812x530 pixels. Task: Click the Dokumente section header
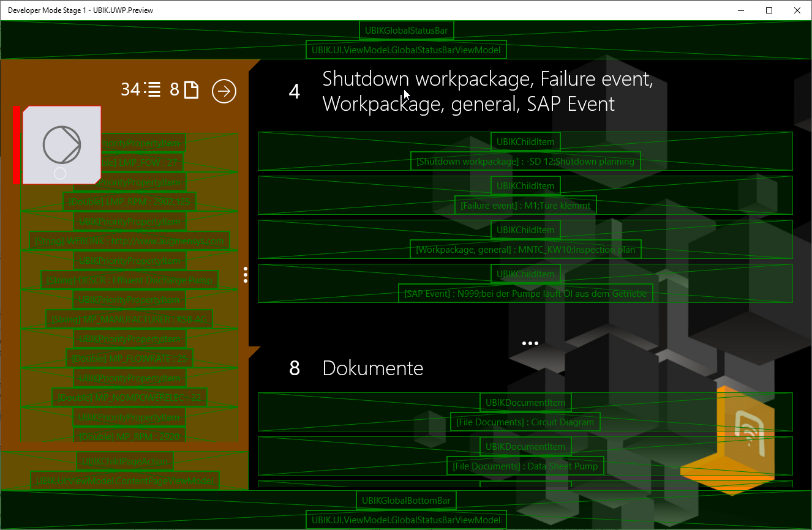tap(372, 368)
